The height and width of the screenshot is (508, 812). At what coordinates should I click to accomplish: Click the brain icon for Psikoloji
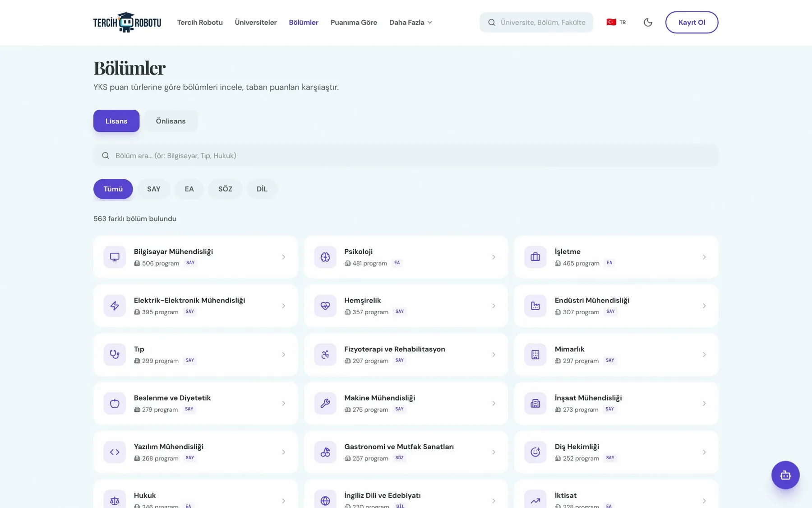pos(325,257)
